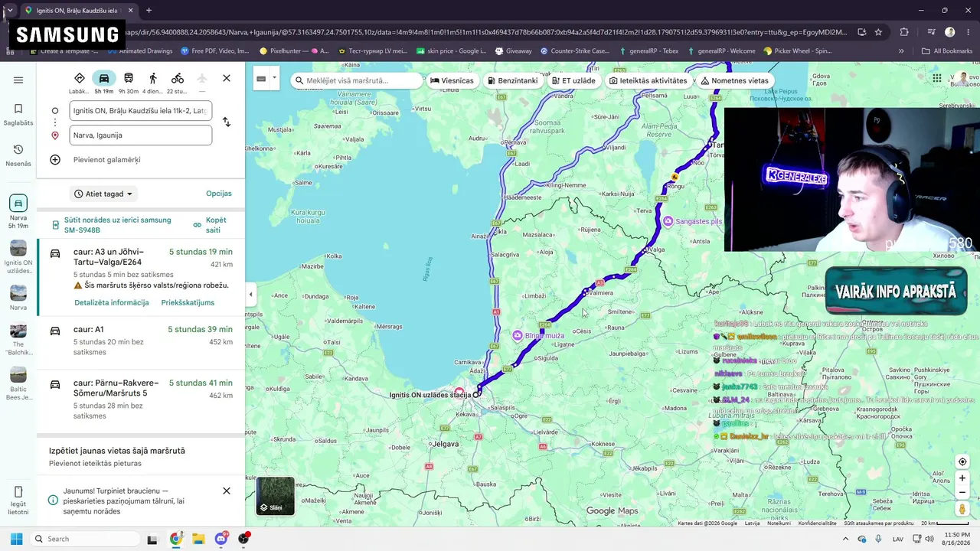Open Atiet tagad departure time dropdown
This screenshot has height=551, width=980.
click(103, 194)
